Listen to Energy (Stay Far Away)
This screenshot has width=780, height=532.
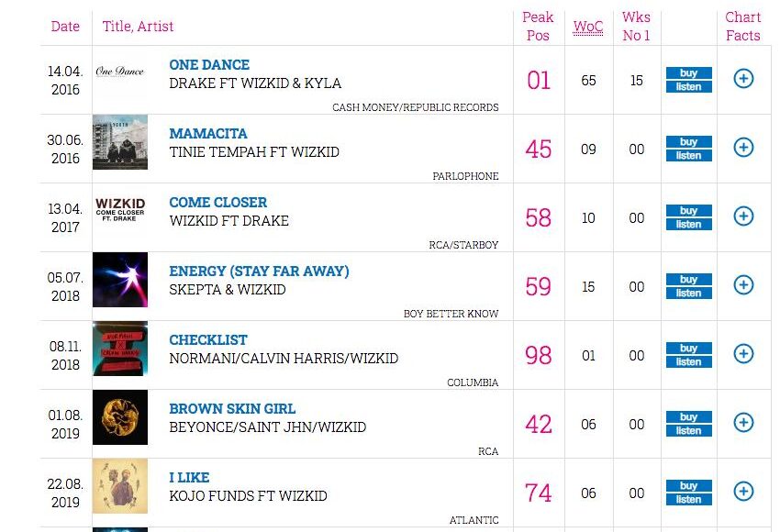(x=688, y=294)
